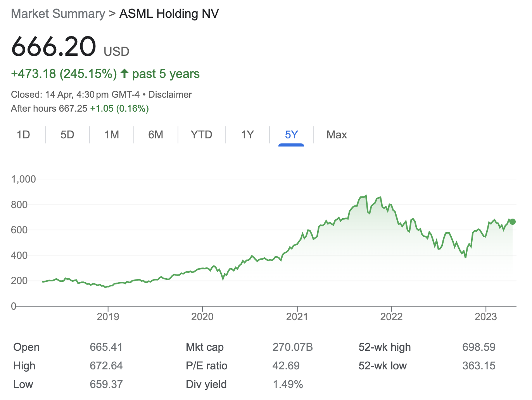Click the ASML Holding NV title
Screen dimensions: 532x400
pyautogui.click(x=169, y=14)
